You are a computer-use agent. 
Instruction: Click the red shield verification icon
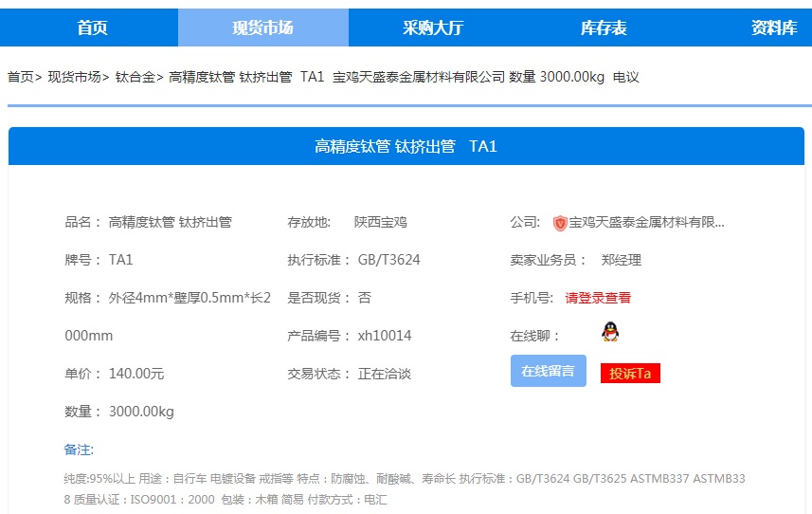point(560,223)
